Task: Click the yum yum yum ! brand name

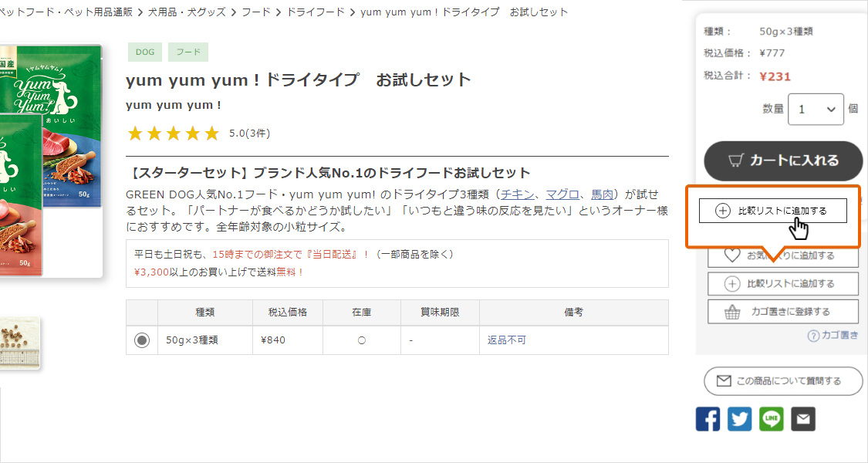Action: pyautogui.click(x=174, y=105)
